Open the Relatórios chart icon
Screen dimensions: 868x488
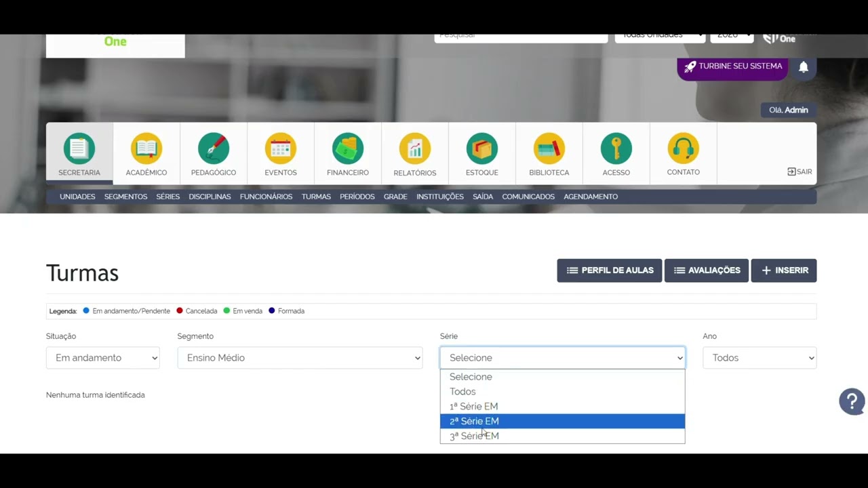tap(415, 148)
